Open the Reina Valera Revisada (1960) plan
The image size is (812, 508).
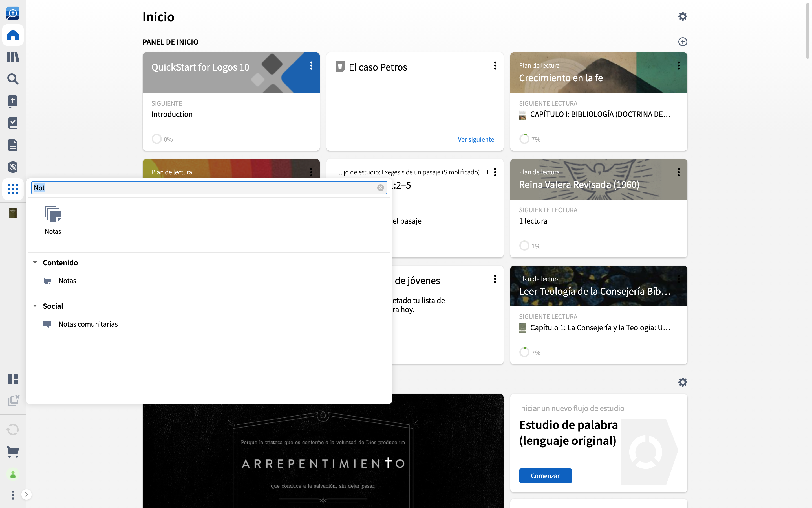[579, 185]
